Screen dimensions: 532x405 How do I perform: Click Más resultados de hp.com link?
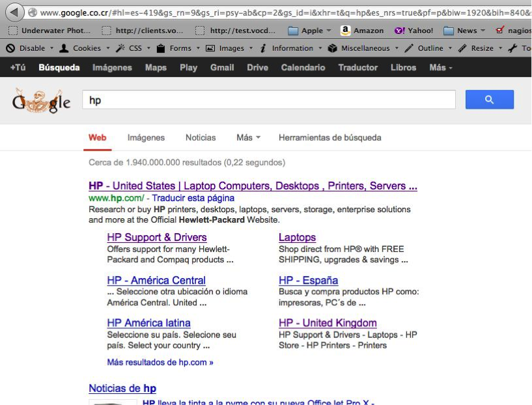tap(160, 362)
